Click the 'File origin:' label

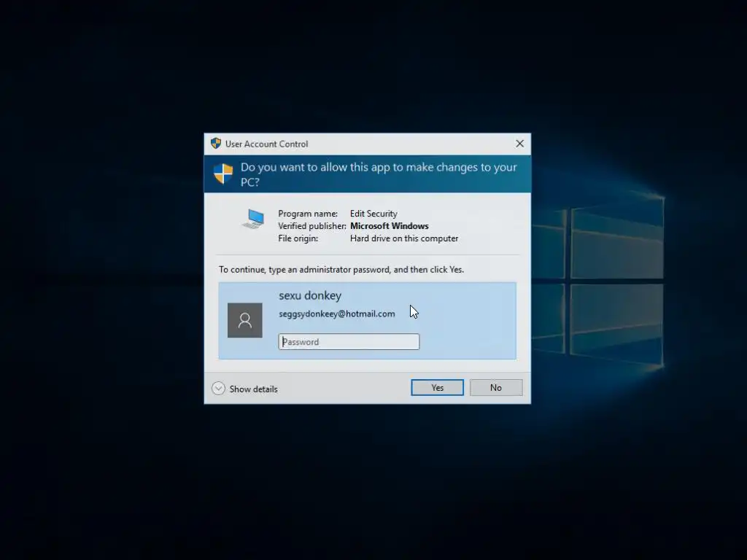point(298,238)
